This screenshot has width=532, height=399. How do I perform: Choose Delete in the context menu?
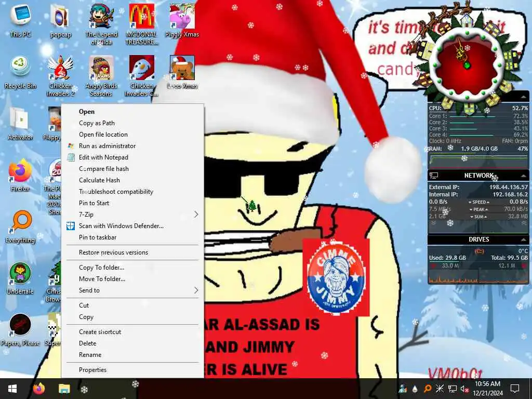pyautogui.click(x=132, y=343)
